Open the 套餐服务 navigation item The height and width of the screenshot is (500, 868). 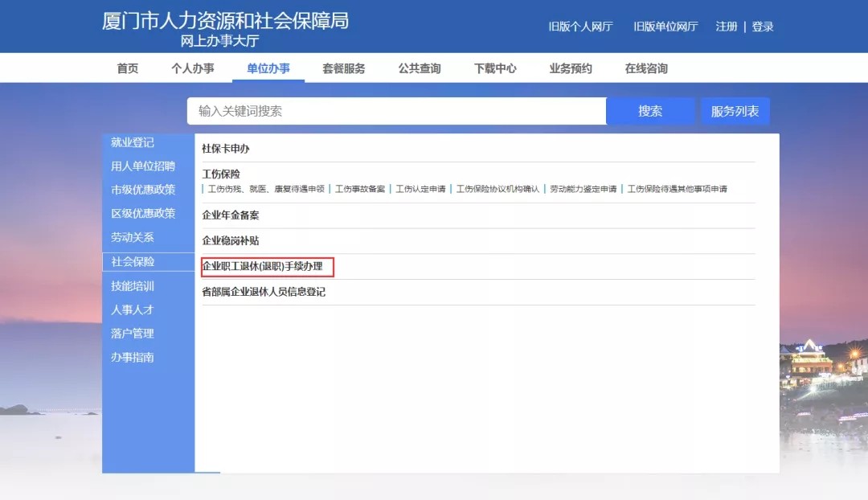click(344, 68)
